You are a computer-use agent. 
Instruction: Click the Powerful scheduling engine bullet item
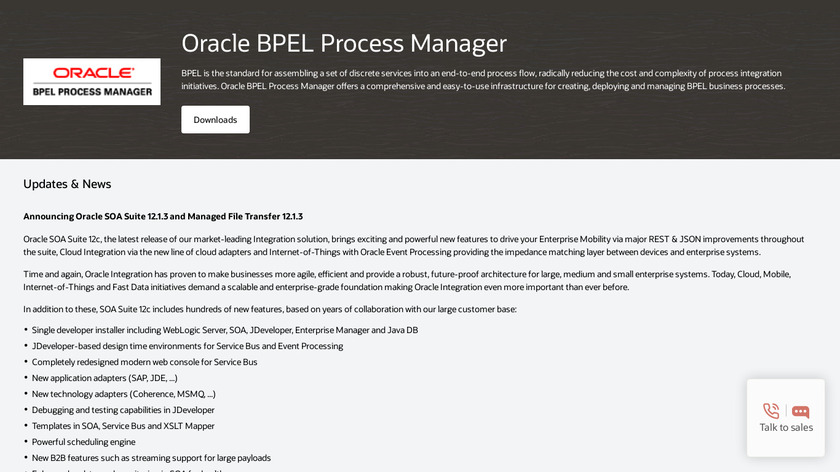[83, 441]
